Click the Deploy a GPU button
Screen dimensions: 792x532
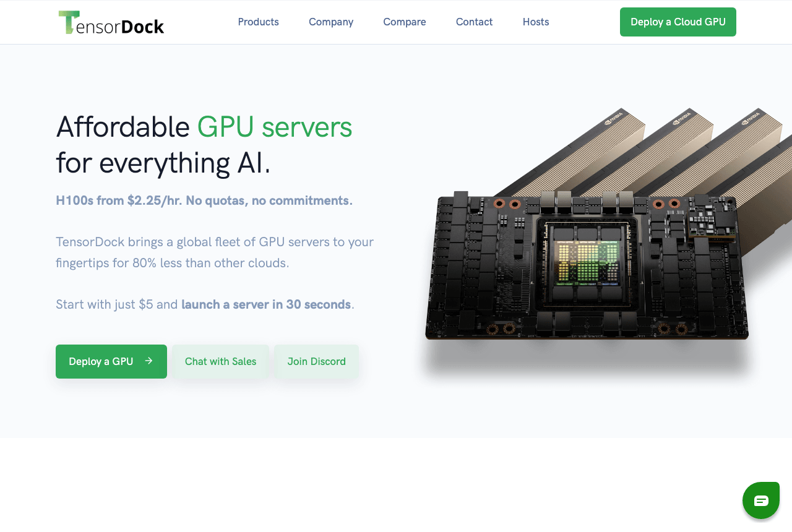111,361
